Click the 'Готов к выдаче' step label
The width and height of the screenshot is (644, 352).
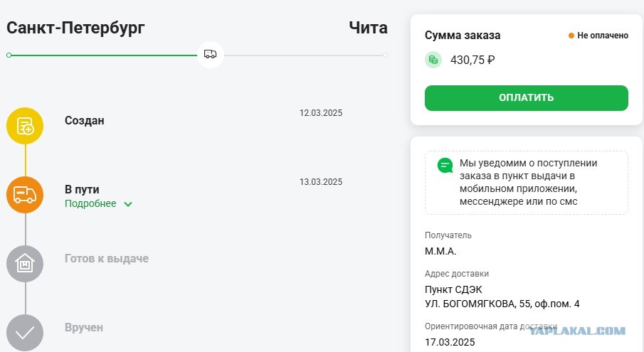click(x=106, y=258)
